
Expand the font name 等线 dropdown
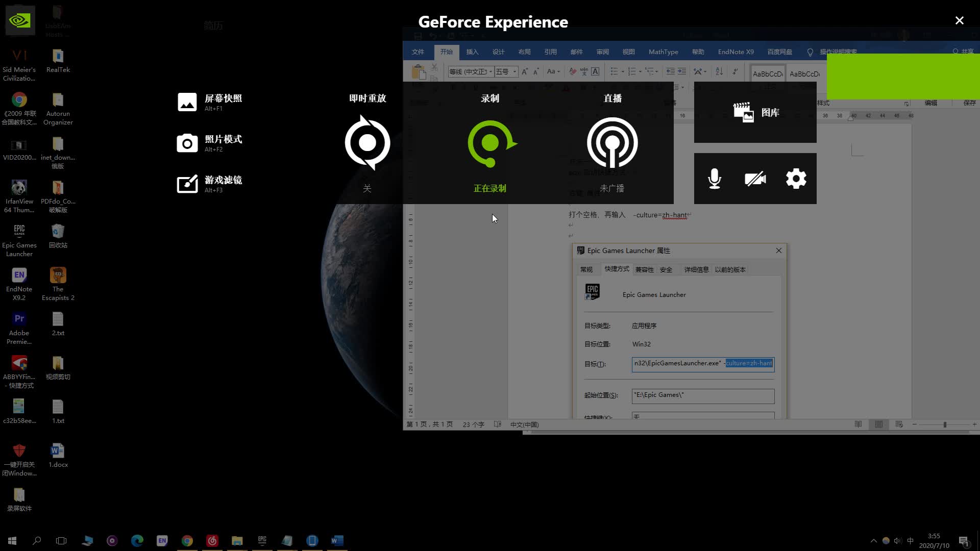coord(491,72)
